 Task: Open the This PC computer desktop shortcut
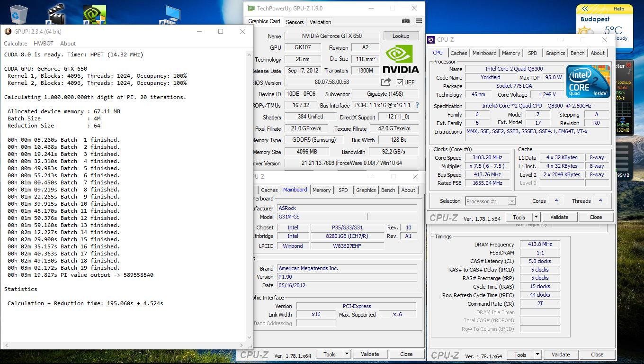click(171, 14)
